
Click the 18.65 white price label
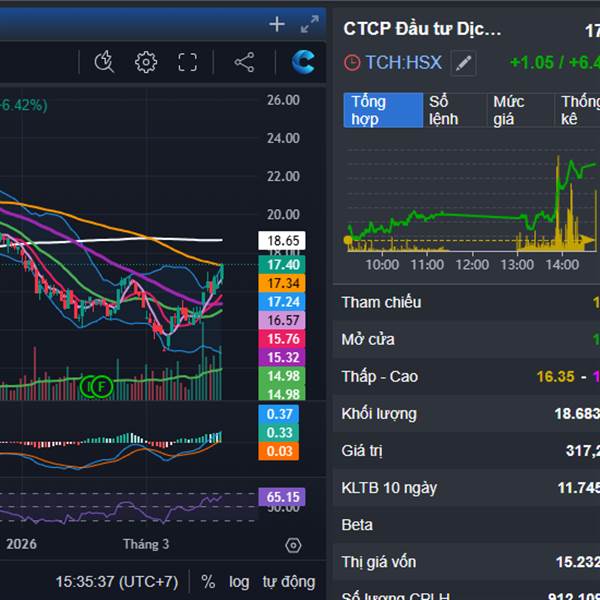click(x=282, y=240)
